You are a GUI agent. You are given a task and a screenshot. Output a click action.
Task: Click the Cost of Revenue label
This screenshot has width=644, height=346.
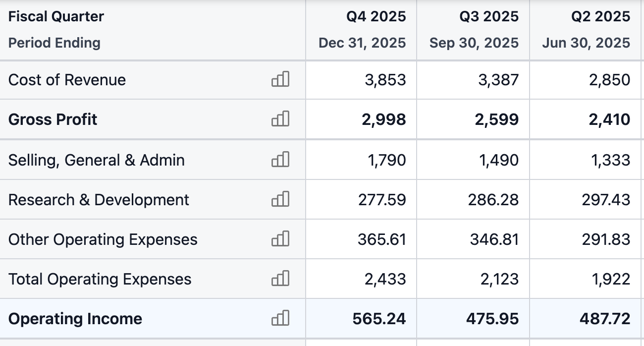point(67,80)
